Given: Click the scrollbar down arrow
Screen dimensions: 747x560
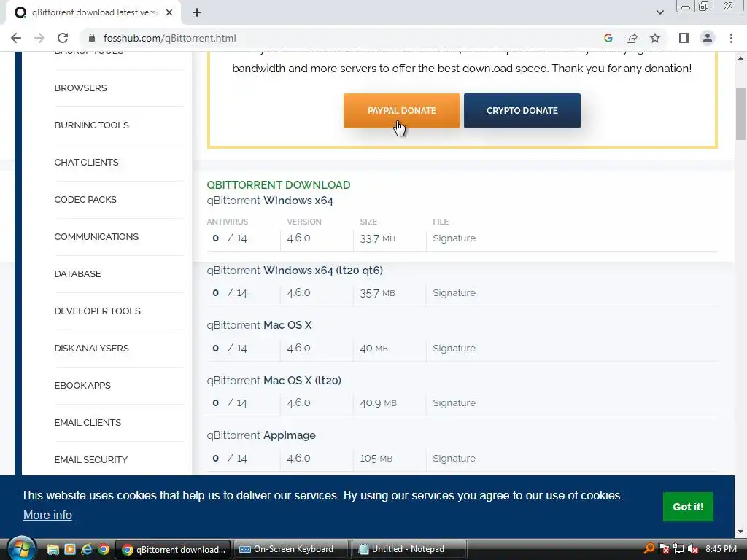Looking at the screenshot, I should point(741,532).
